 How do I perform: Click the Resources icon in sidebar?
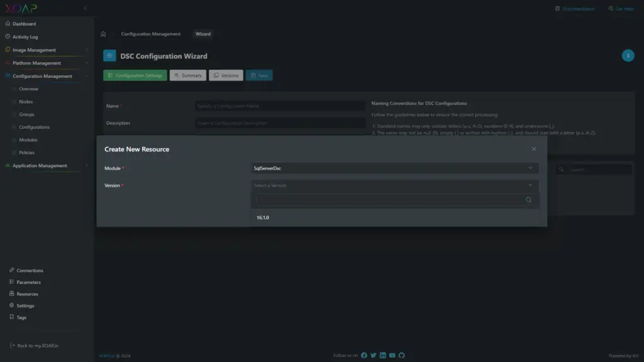point(11,293)
